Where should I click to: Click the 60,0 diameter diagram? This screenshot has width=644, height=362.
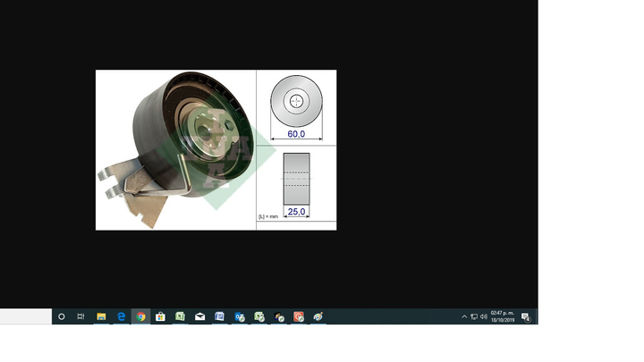(x=296, y=106)
